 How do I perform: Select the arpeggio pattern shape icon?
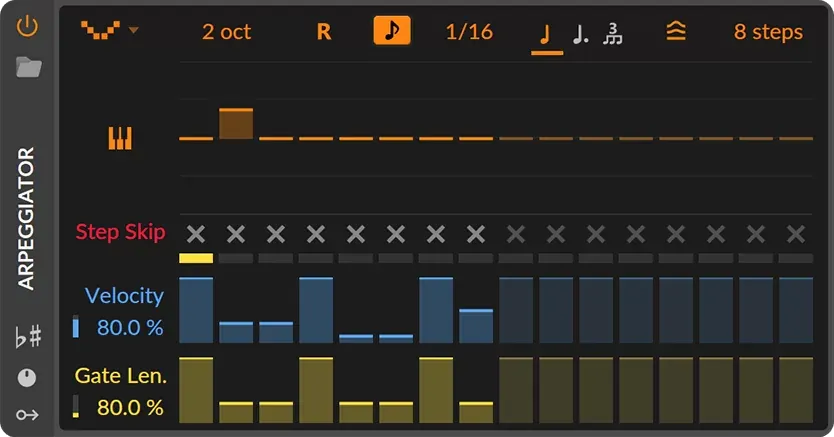coord(100,30)
